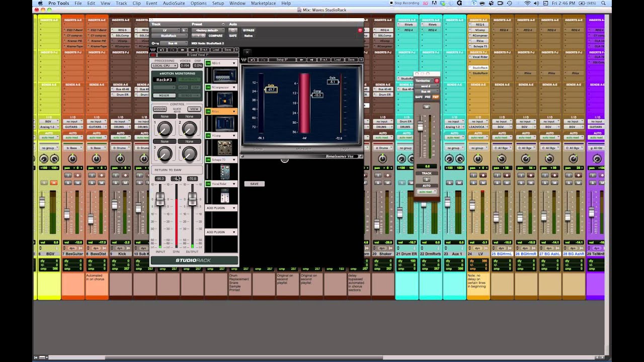Open the LOCAL CPU processing dropdown
The height and width of the screenshot is (362, 644).
[x=165, y=65]
